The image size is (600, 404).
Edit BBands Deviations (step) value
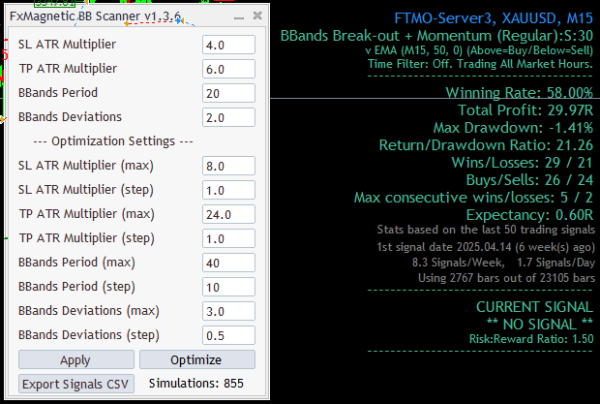228,335
